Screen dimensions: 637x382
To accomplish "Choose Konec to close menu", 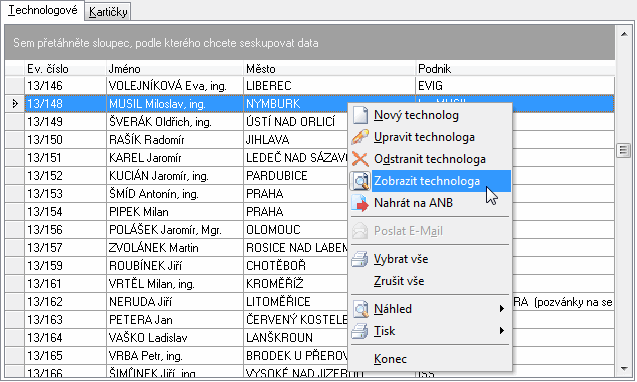I will [430, 359].
